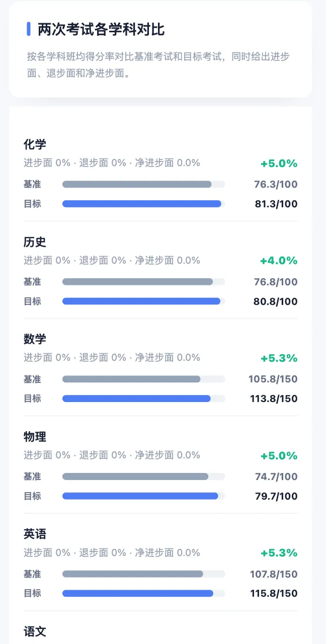
Task: Click the 历史 +4.0% change value
Action: 279,261
